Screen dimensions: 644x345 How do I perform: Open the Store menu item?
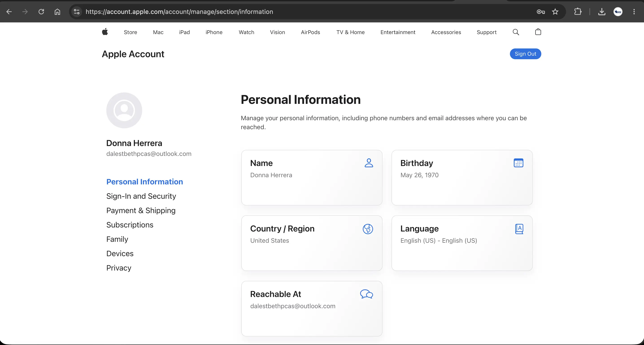coord(131,32)
